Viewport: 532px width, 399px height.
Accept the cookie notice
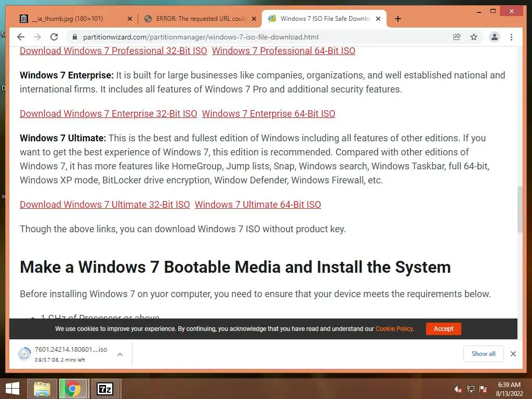(444, 329)
